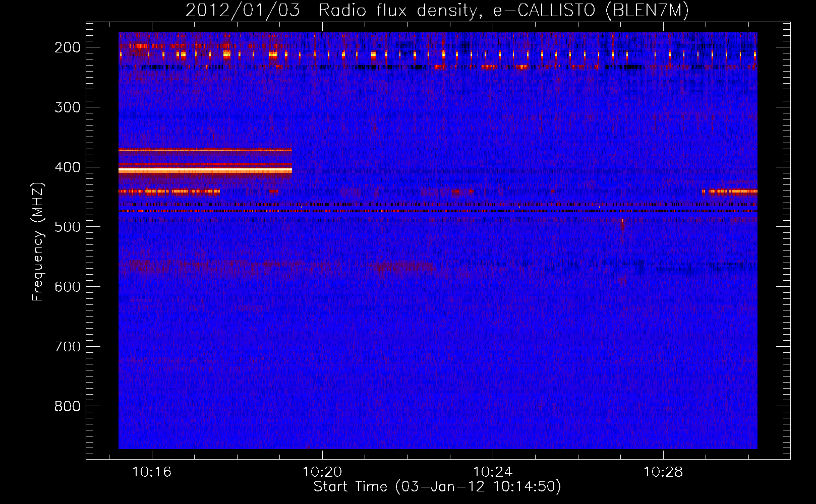The width and height of the screenshot is (816, 504).
Task: Click the 10:28 time tick label
Action: tap(663, 472)
